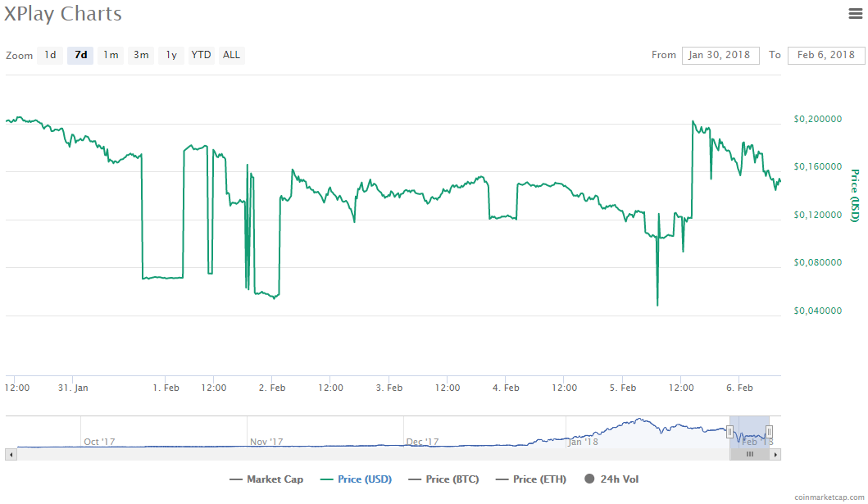868x504 pixels.
Task: Select the 1d zoom range
Action: [x=50, y=55]
